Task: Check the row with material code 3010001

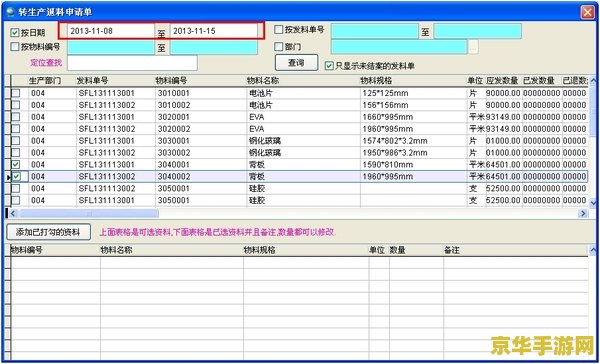Action: pos(16,93)
